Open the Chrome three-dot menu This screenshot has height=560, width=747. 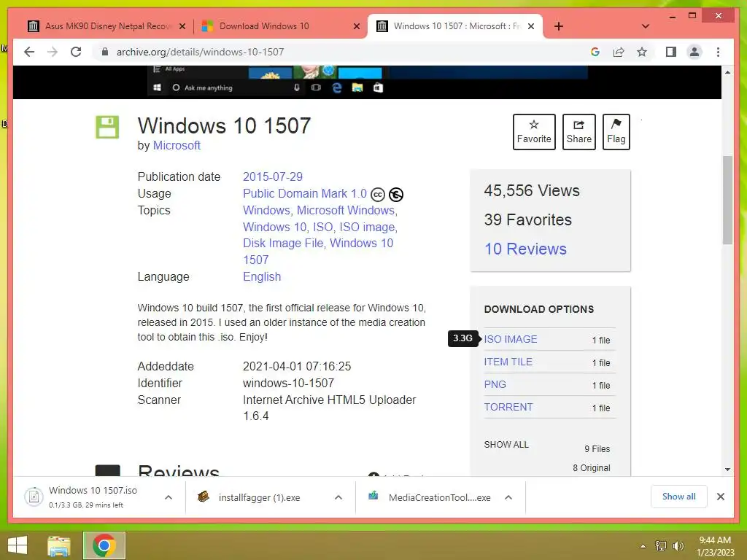pyautogui.click(x=718, y=52)
